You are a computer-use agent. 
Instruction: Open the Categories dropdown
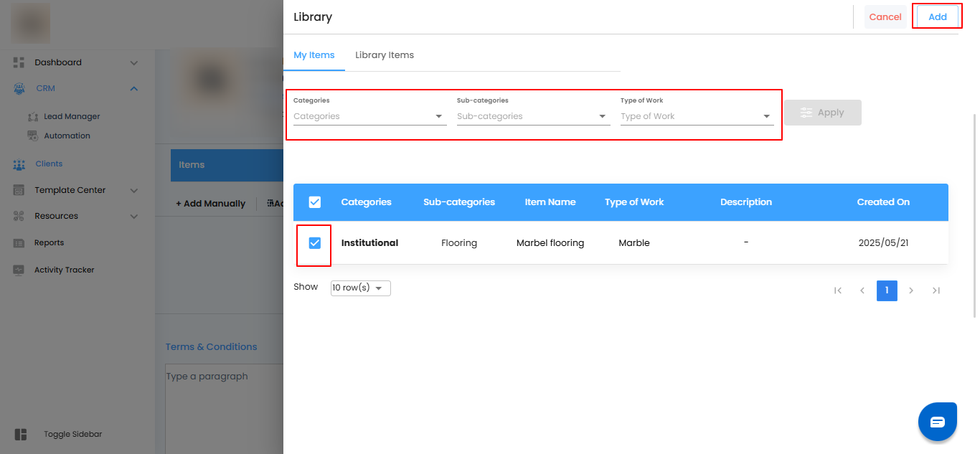[x=370, y=116]
